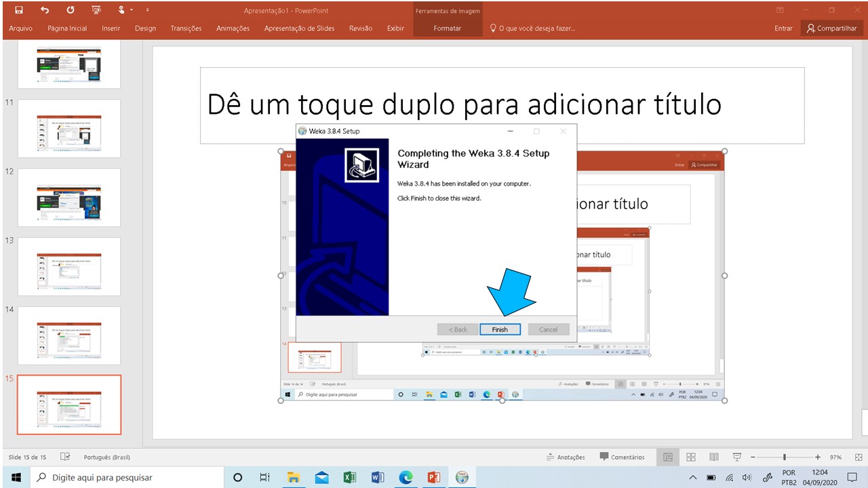Select slide 14 thumbnail
The width and height of the screenshot is (868, 488).
pyautogui.click(x=69, y=335)
